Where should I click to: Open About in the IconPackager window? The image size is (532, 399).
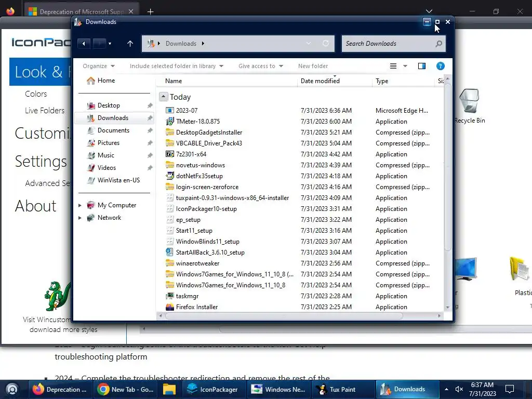point(36,206)
